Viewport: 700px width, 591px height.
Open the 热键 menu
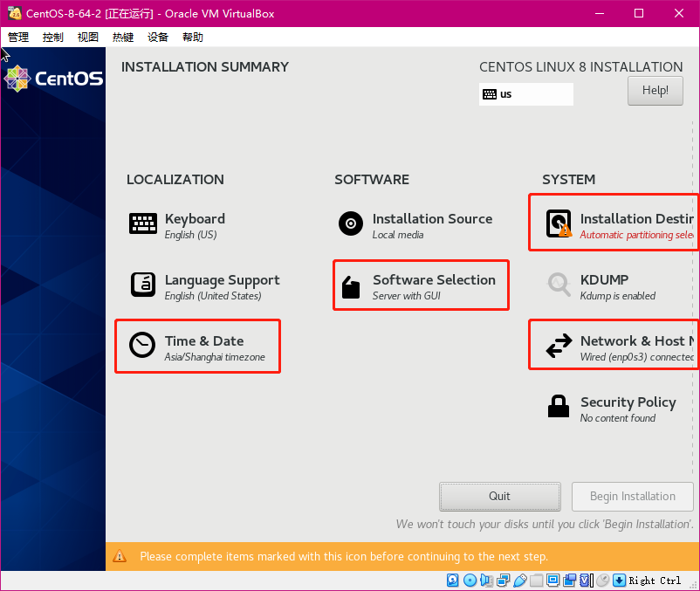coord(123,37)
